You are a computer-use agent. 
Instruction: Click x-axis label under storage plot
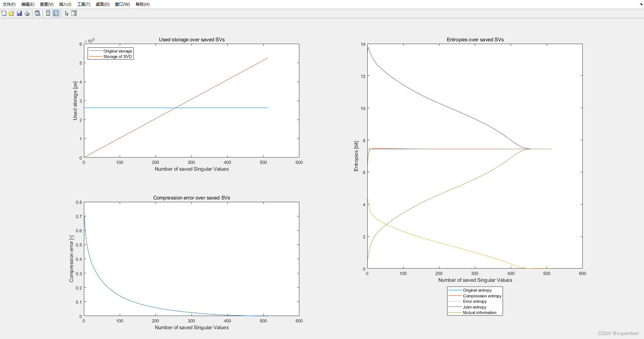[192, 169]
